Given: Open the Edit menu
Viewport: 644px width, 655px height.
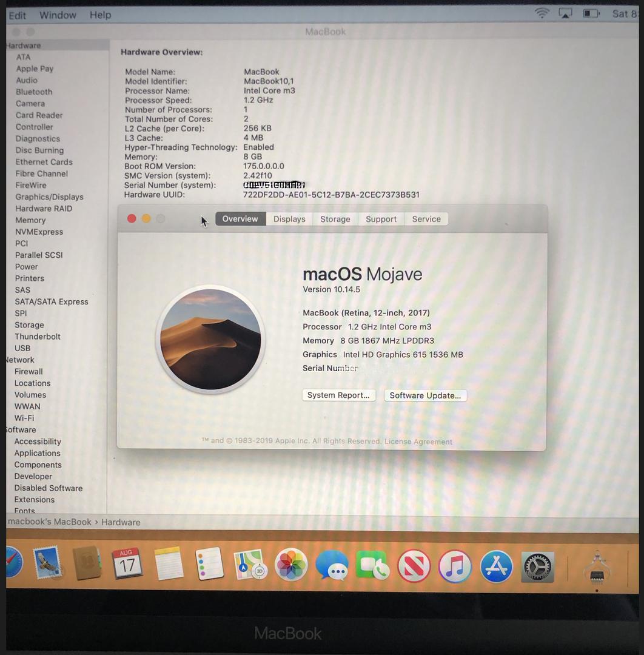Looking at the screenshot, I should [x=17, y=15].
